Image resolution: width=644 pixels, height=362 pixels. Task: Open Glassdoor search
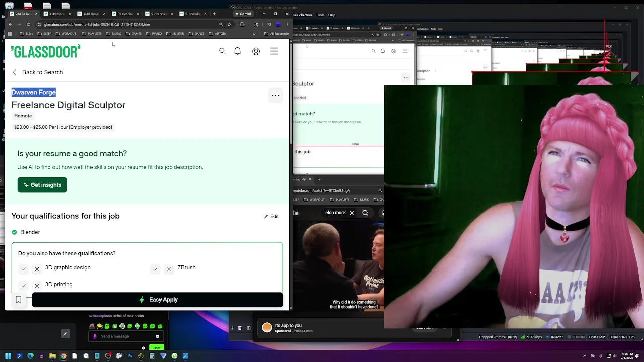(x=222, y=51)
